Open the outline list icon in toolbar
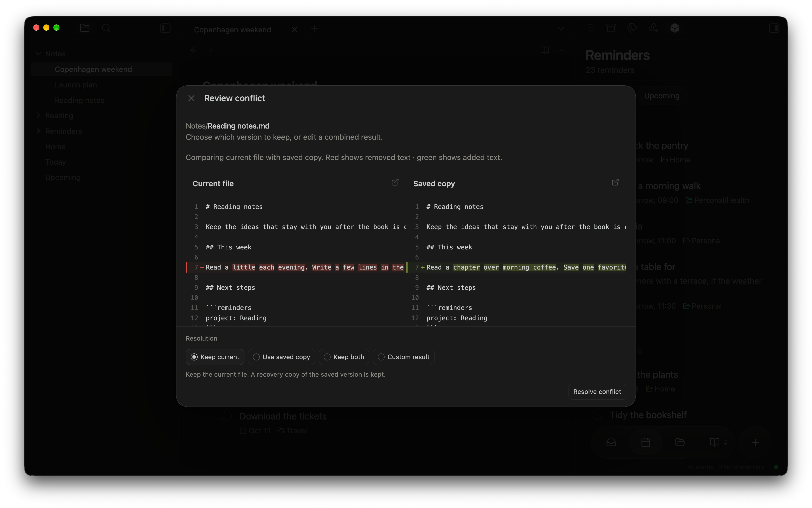 [x=589, y=28]
